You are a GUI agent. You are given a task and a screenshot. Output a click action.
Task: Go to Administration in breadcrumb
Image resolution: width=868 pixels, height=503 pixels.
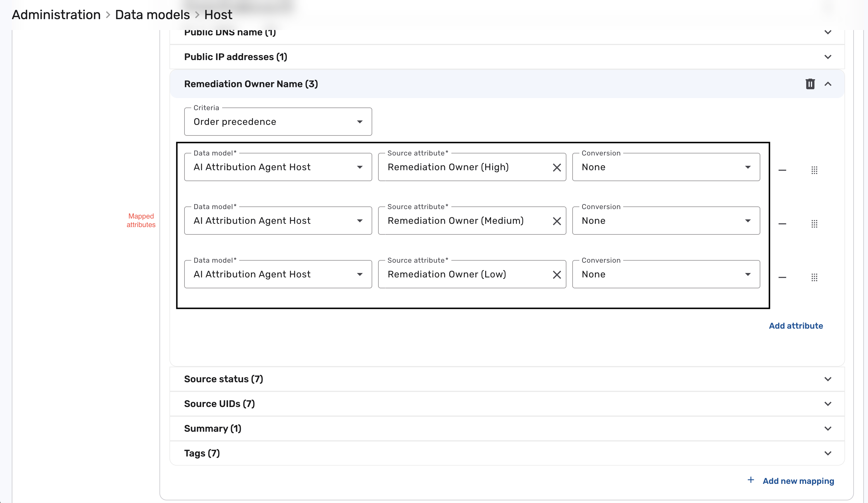point(56,15)
